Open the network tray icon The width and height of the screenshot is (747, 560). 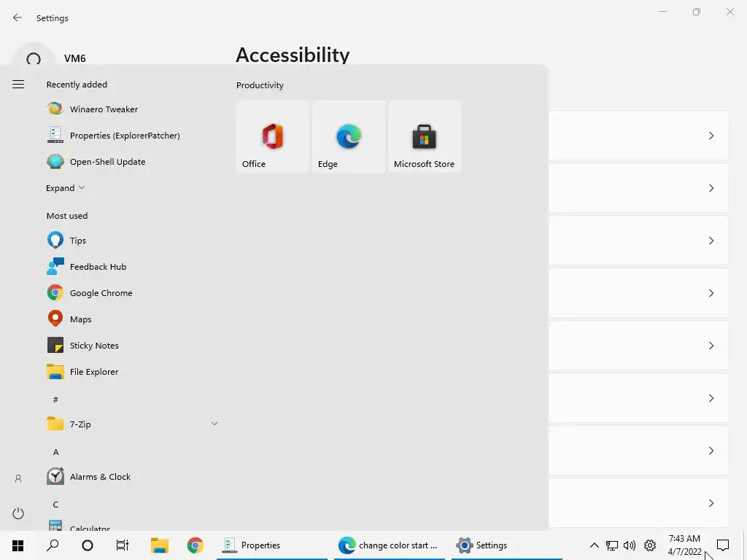point(612,545)
